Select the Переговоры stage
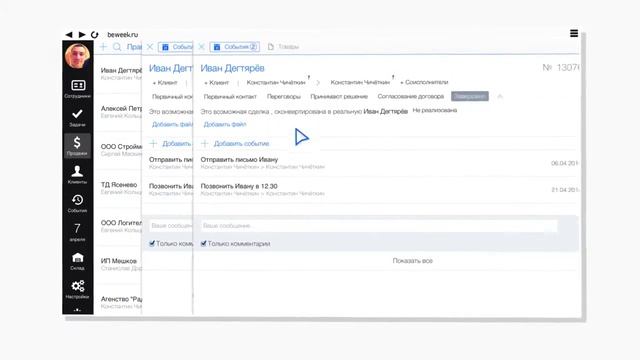 coord(284,96)
